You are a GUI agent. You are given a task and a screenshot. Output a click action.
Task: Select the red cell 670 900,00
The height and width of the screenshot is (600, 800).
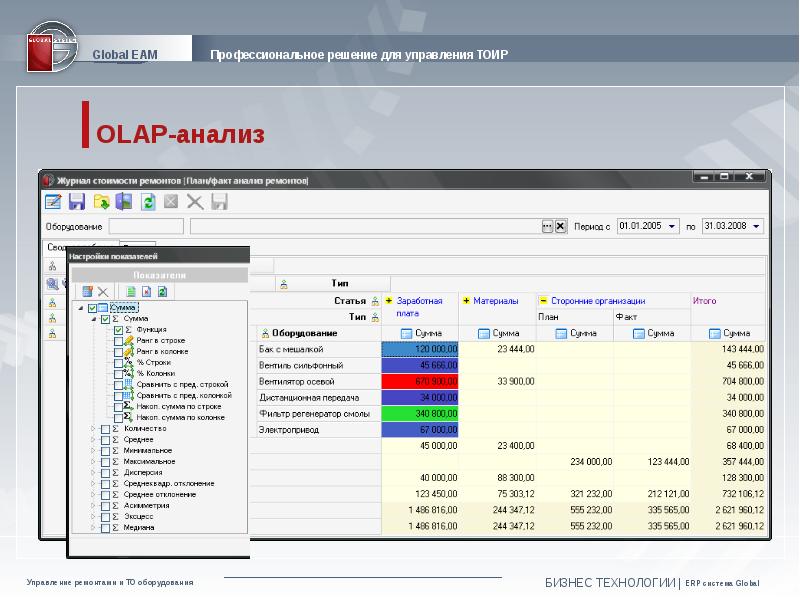420,381
